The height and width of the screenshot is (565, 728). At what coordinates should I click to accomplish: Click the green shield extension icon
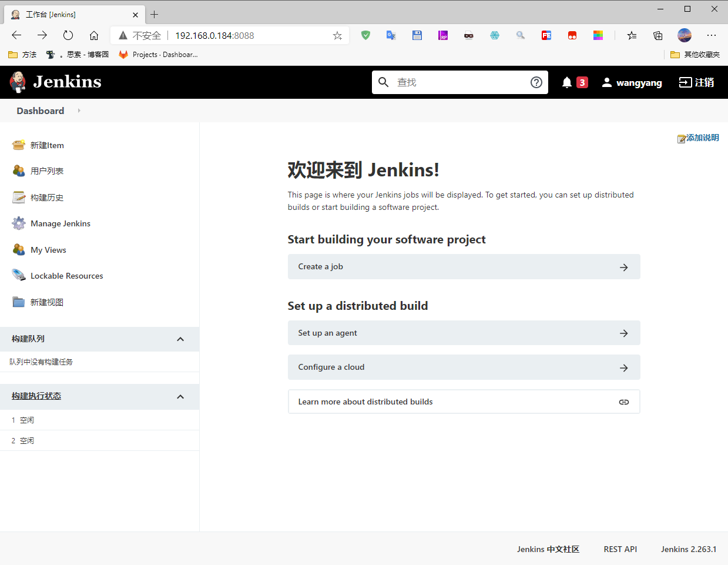pos(365,35)
